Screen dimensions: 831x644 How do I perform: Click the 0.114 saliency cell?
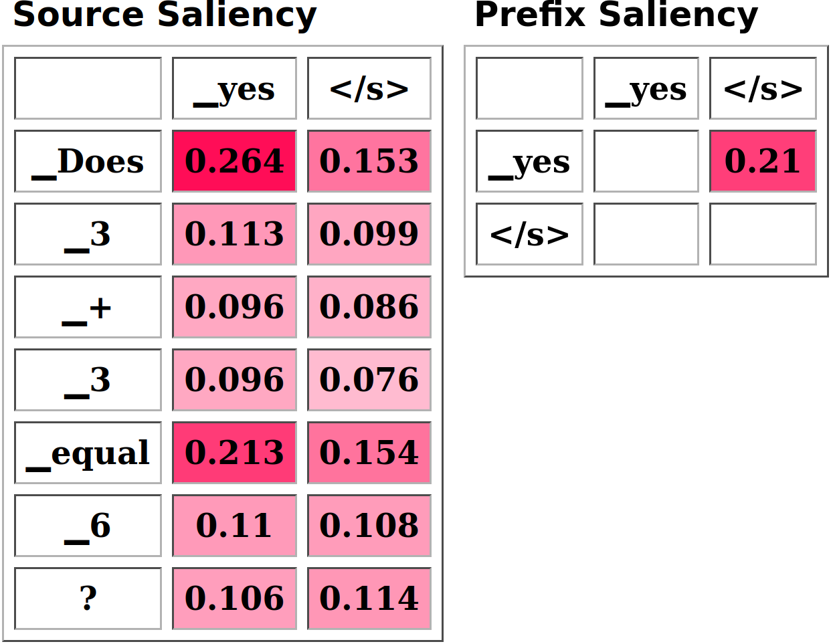369,599
